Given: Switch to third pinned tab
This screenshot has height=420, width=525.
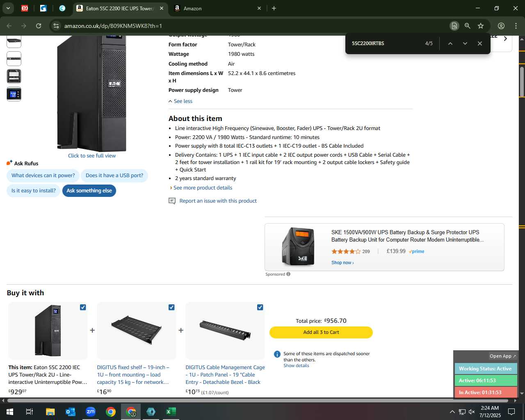Looking at the screenshot, I should [x=62, y=8].
